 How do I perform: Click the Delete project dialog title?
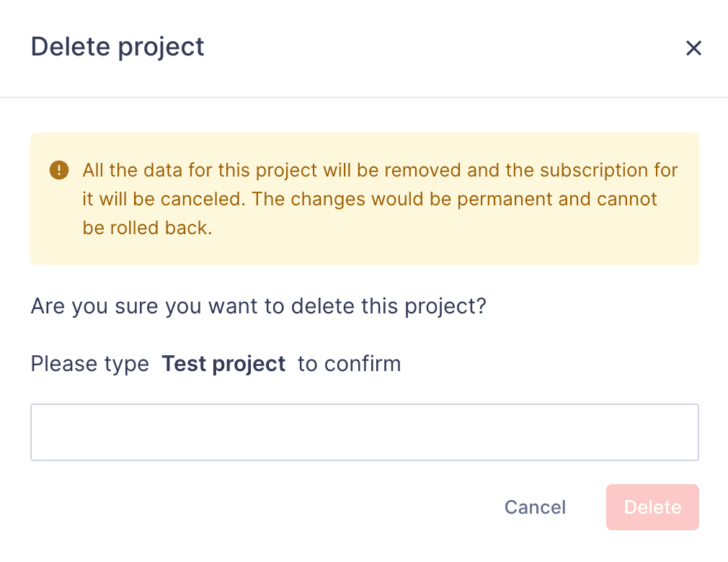click(x=117, y=46)
